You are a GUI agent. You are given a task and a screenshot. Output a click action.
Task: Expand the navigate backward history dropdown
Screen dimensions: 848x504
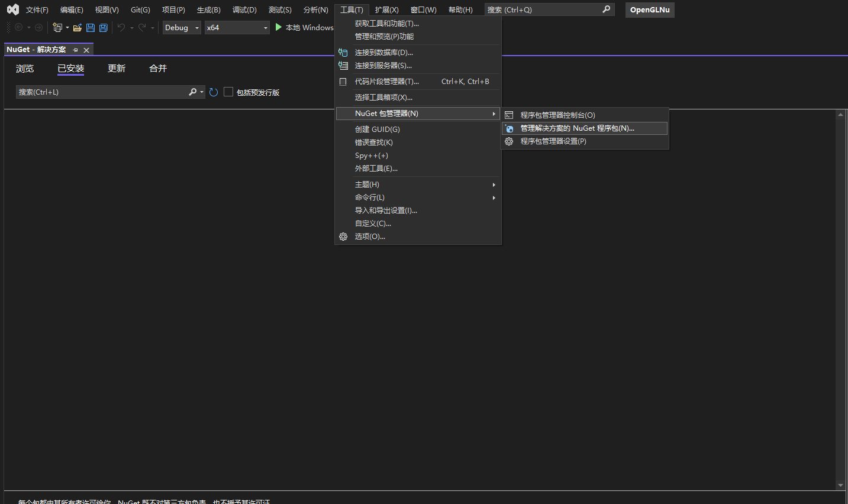pos(28,27)
